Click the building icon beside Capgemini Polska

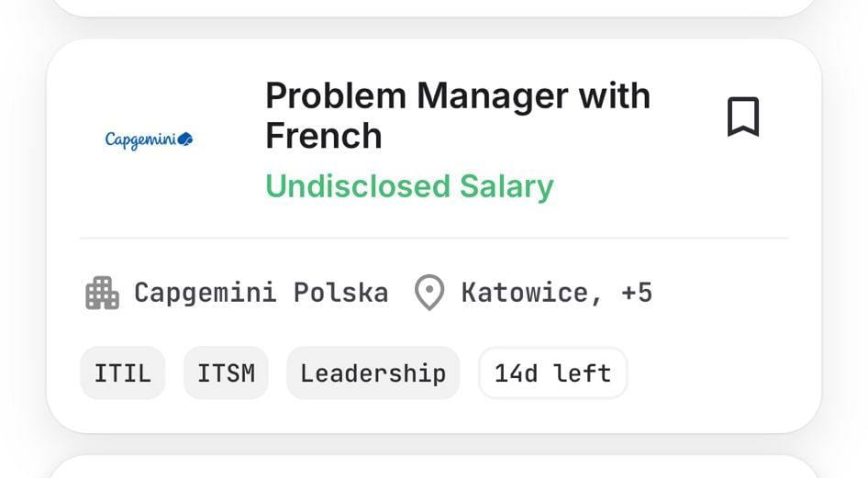[x=102, y=294]
